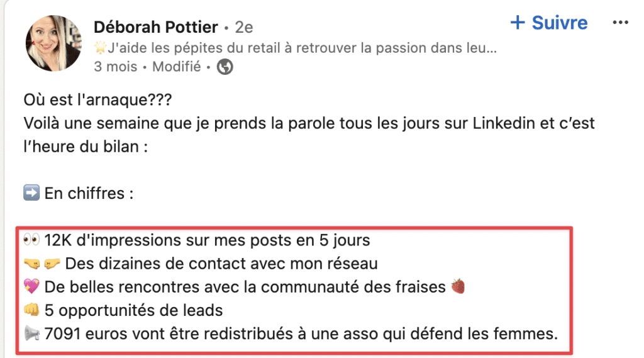The height and width of the screenshot is (358, 644).
Task: Click the eyes emoji beside 12K impressions
Action: click(31, 240)
